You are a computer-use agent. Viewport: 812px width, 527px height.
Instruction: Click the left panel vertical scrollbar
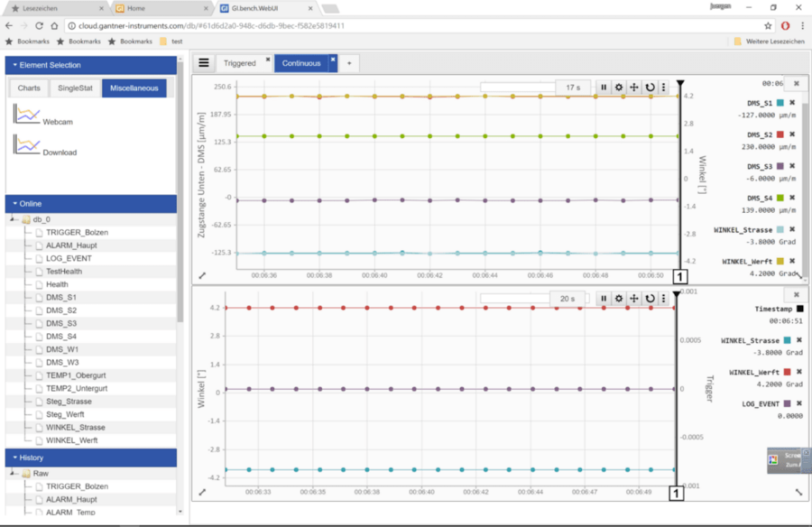click(x=180, y=191)
